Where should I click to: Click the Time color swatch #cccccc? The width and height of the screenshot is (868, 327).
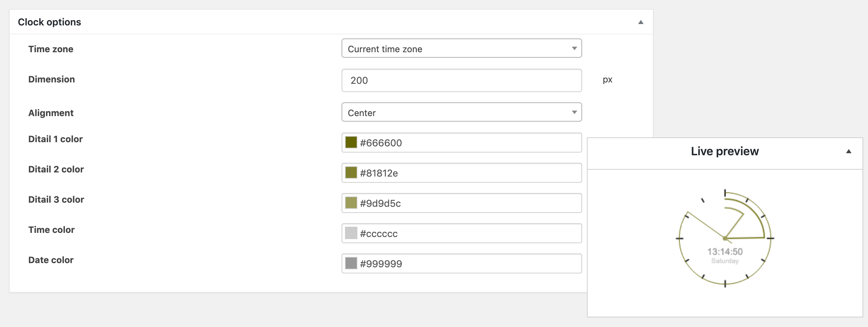pyautogui.click(x=351, y=233)
